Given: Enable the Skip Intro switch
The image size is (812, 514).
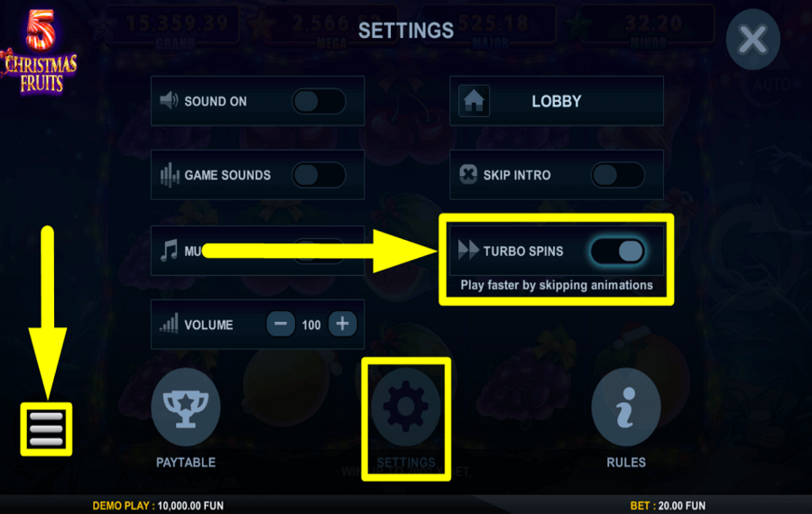Looking at the screenshot, I should click(x=618, y=175).
